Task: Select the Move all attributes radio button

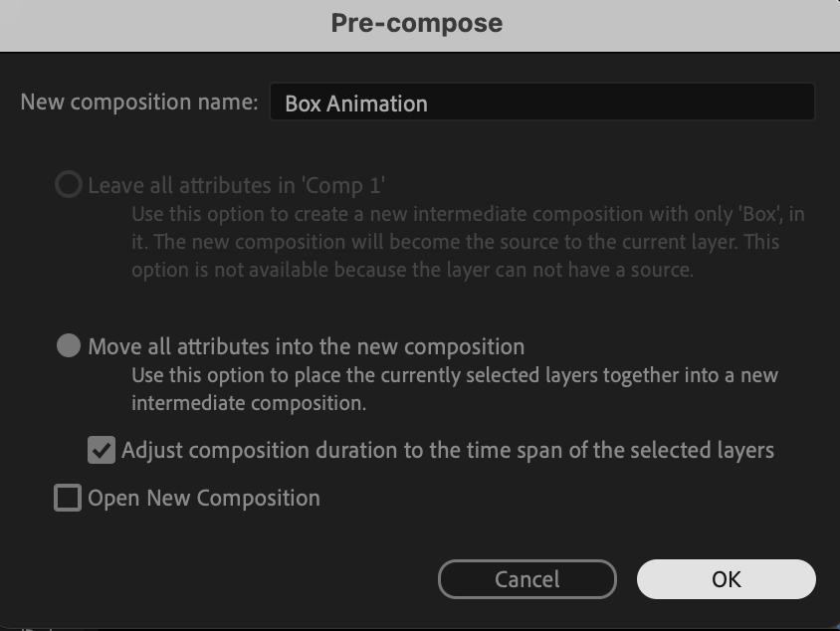Action: (69, 346)
